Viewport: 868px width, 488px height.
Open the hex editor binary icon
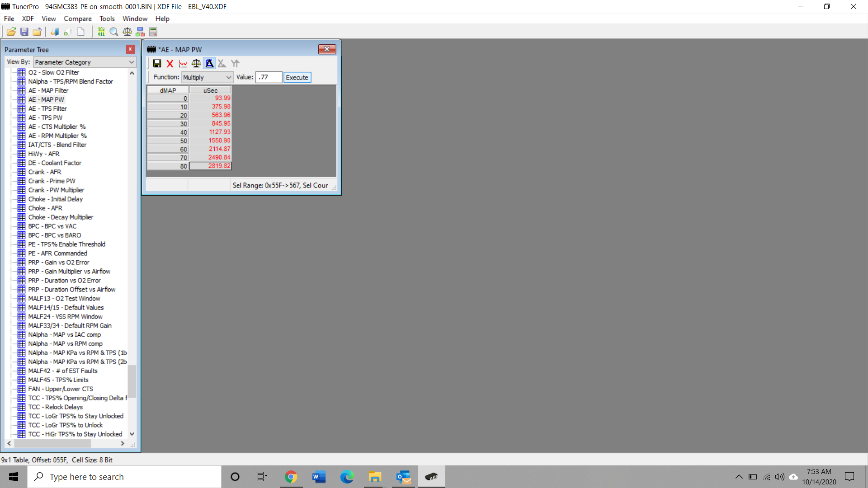click(101, 32)
